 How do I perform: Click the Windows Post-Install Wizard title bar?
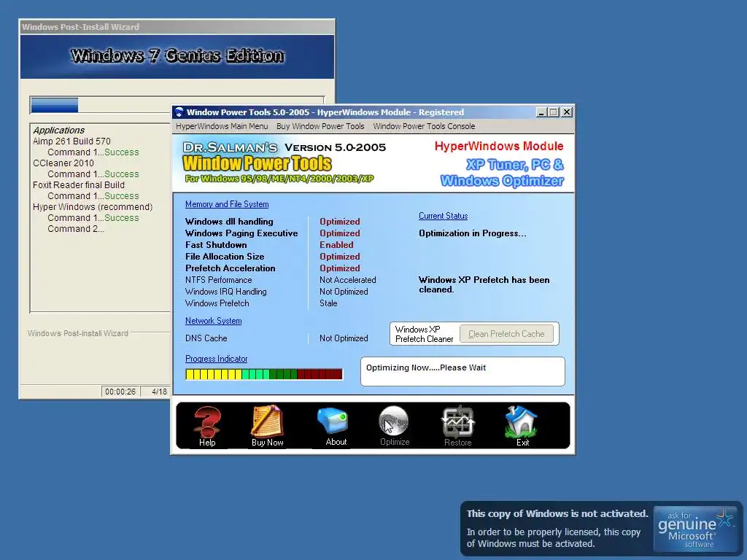coord(177,27)
